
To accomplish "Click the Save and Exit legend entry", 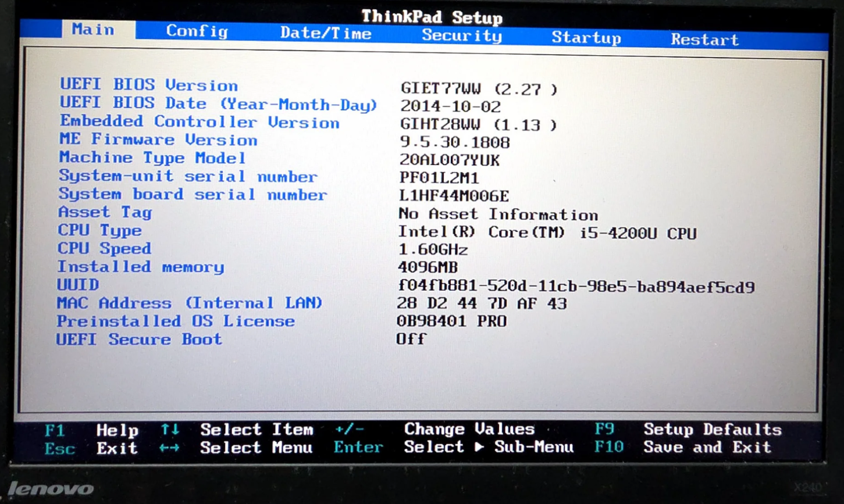I will [707, 447].
